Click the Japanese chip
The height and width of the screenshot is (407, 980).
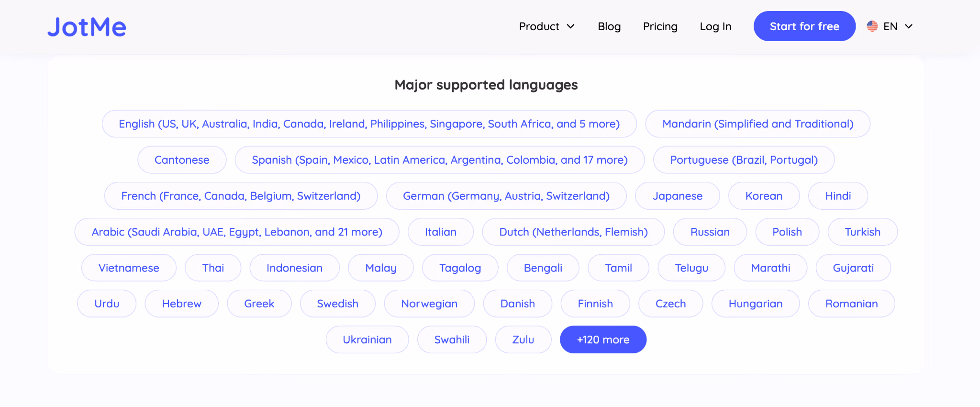pyautogui.click(x=677, y=196)
